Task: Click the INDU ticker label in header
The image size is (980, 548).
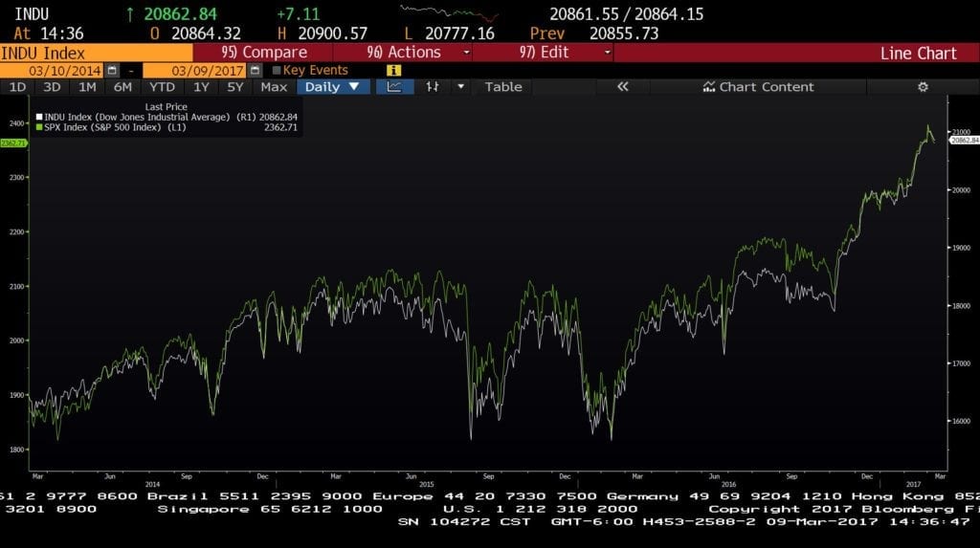Action: (32, 13)
